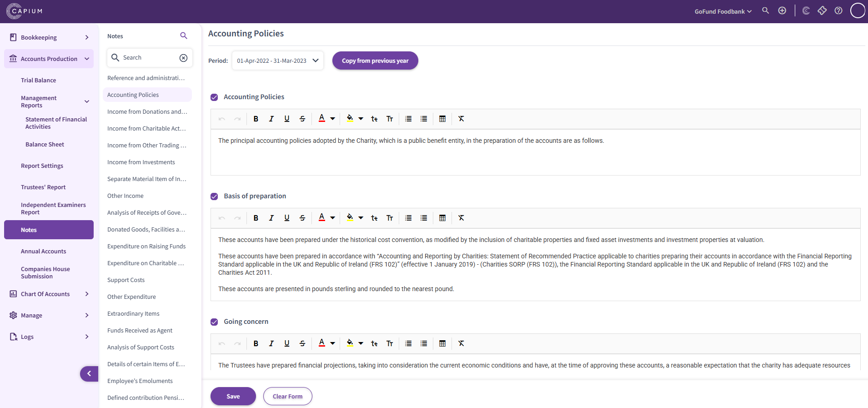Expand the Bookkeeping menu
The width and height of the screenshot is (868, 408).
coord(49,37)
